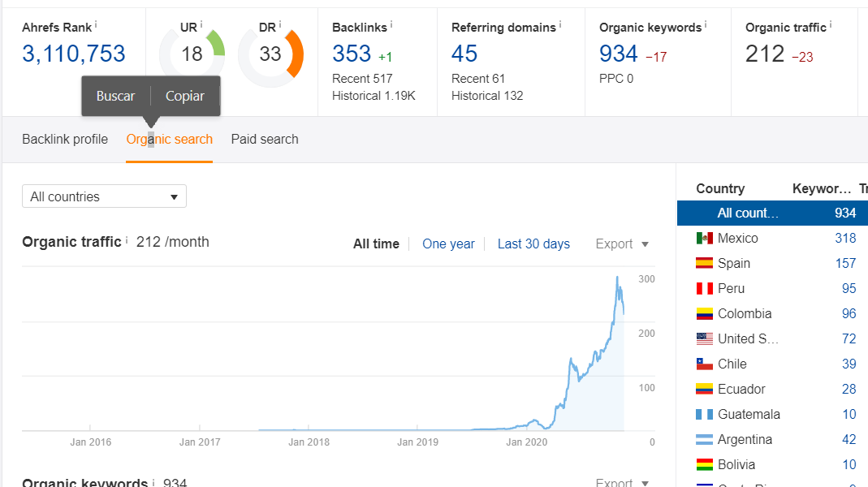Screen dimensions: 868x487
Task: Click Colombia keyword count 96
Action: tap(849, 314)
